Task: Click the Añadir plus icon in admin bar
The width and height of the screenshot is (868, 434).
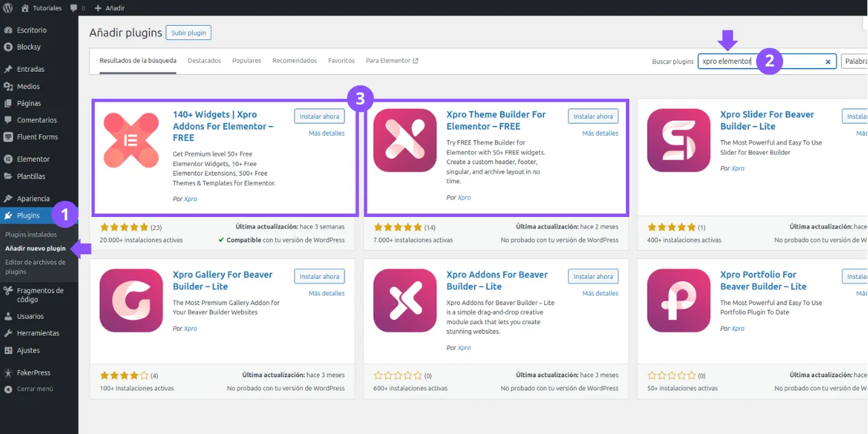Action: tap(98, 8)
